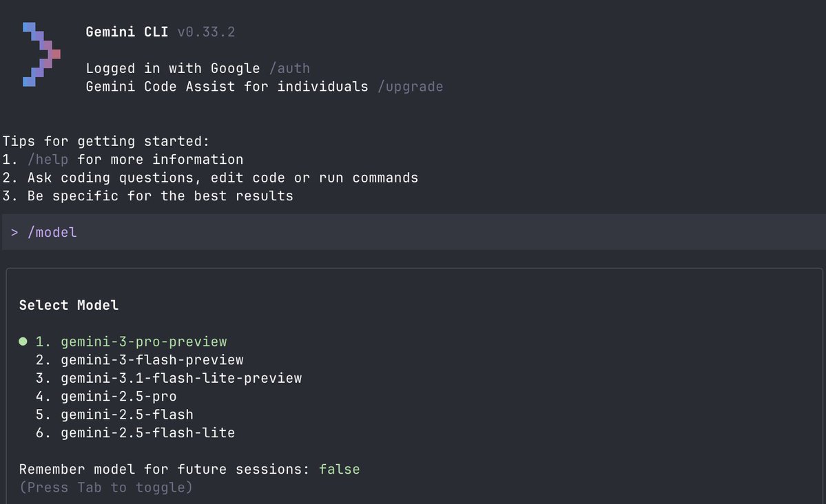Screen dimensions: 826x504
Task: Click the '(Press Tab to toggle)' hint
Action: [106, 487]
